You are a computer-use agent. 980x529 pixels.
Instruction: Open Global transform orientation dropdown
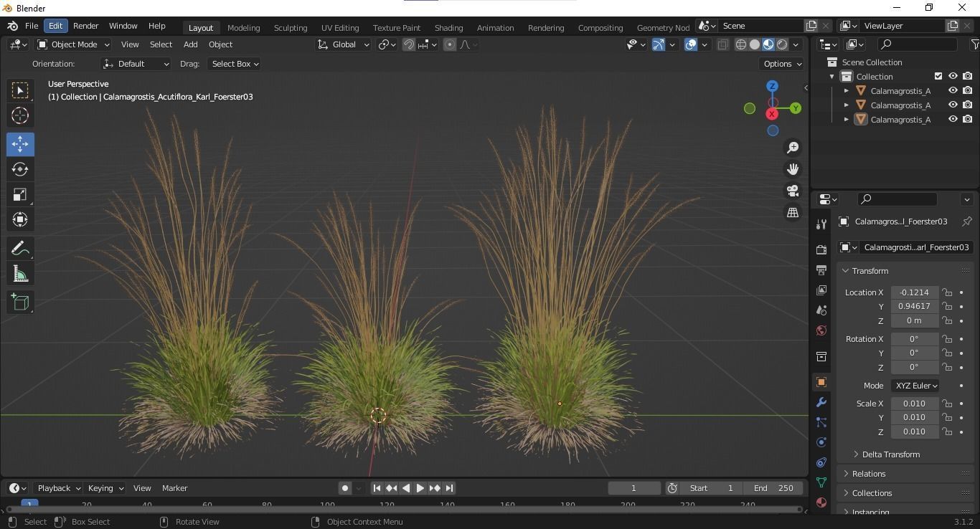pyautogui.click(x=343, y=44)
